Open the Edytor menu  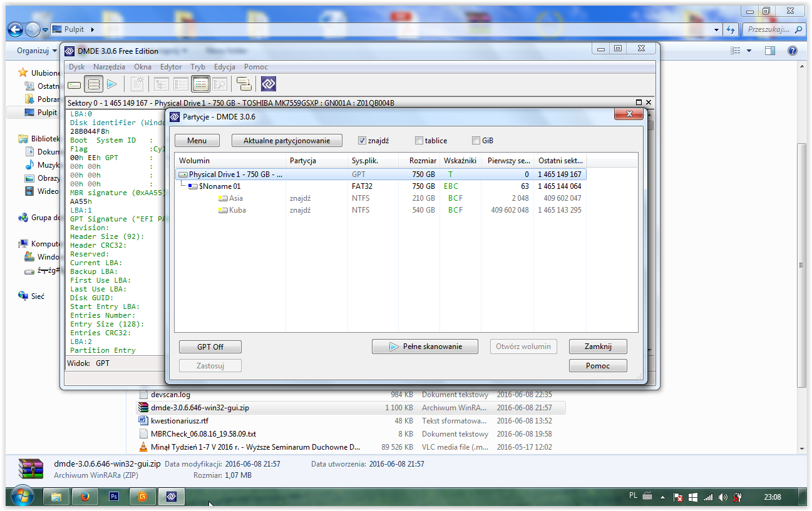point(171,67)
